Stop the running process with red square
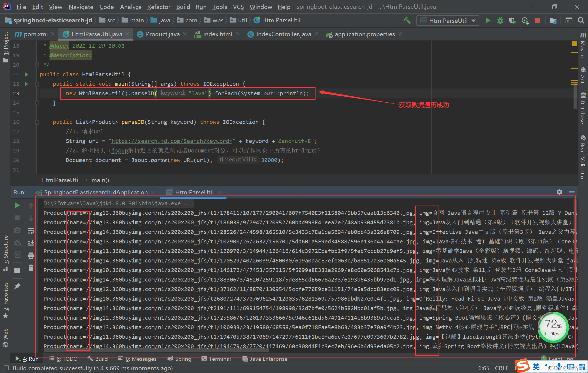 537,20
